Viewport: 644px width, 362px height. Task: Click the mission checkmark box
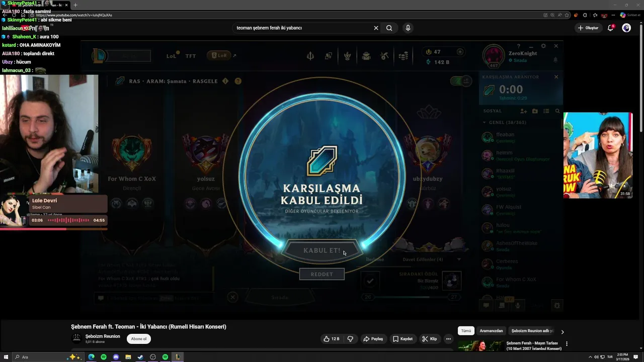click(370, 281)
